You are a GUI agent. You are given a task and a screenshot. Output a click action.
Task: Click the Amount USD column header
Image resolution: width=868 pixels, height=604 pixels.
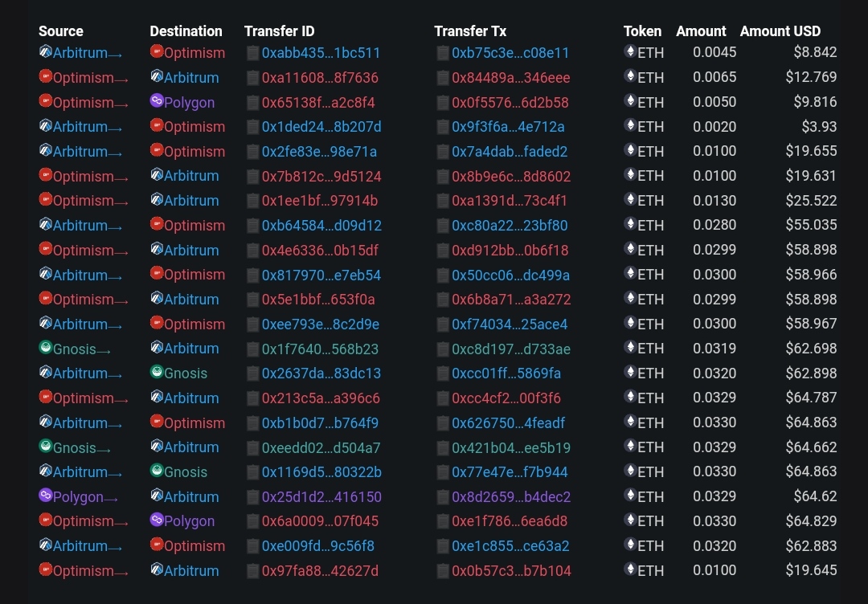tap(780, 31)
